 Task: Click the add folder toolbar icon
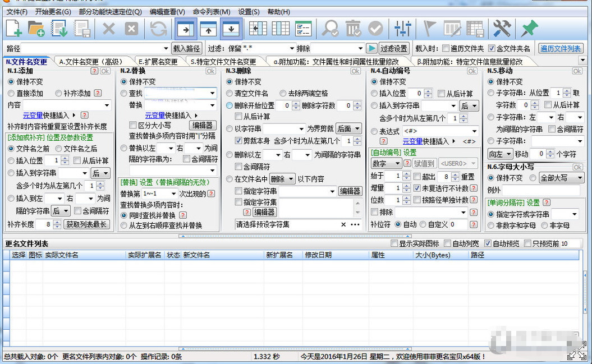36,29
